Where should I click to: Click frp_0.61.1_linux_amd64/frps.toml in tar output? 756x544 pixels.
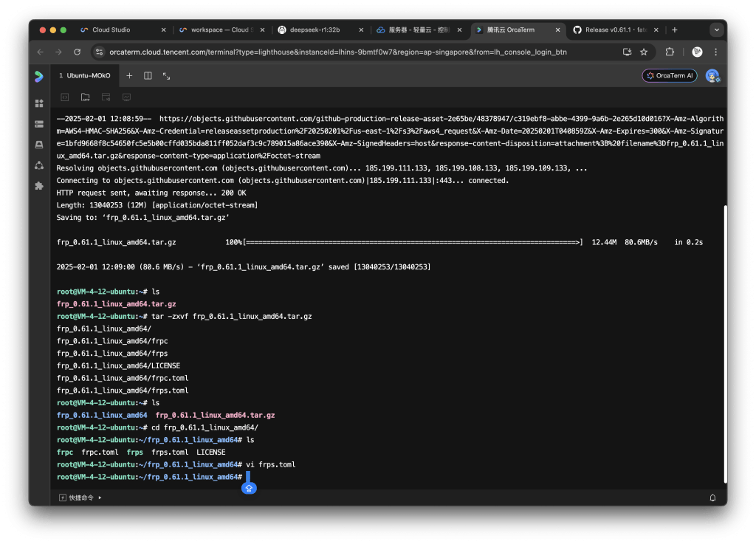pyautogui.click(x=123, y=390)
